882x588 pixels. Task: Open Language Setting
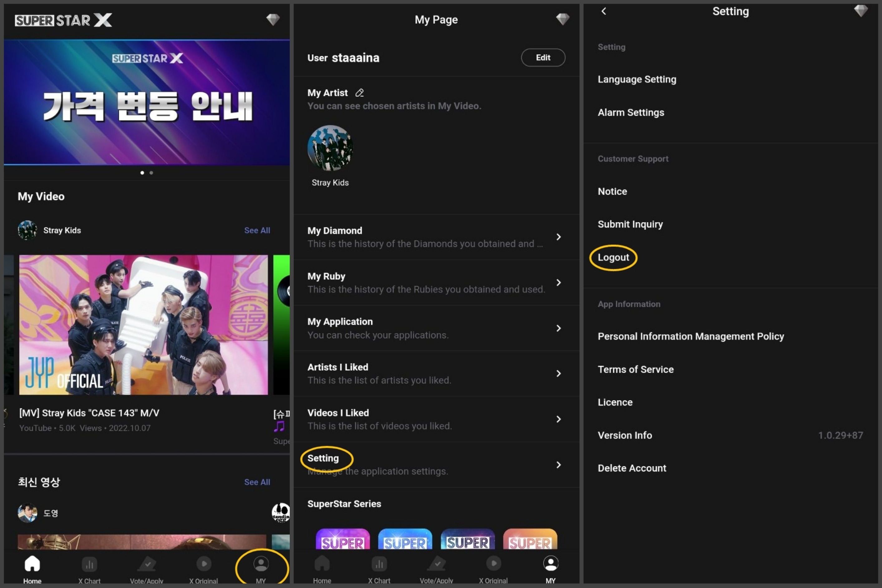coord(637,80)
